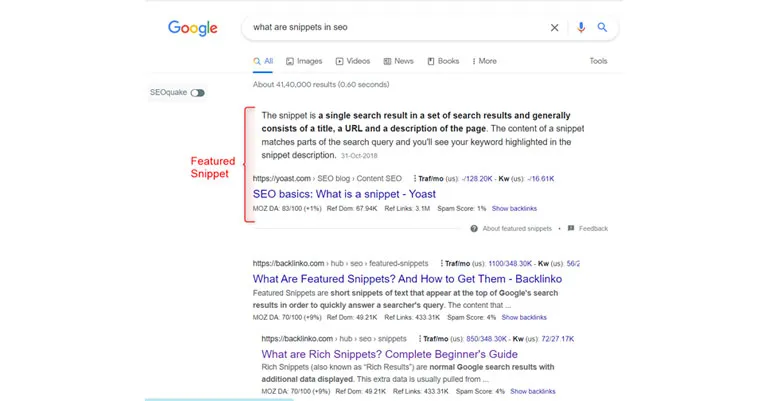Open 'What Are Featured Snippets?' Backlinko result

coord(408,279)
